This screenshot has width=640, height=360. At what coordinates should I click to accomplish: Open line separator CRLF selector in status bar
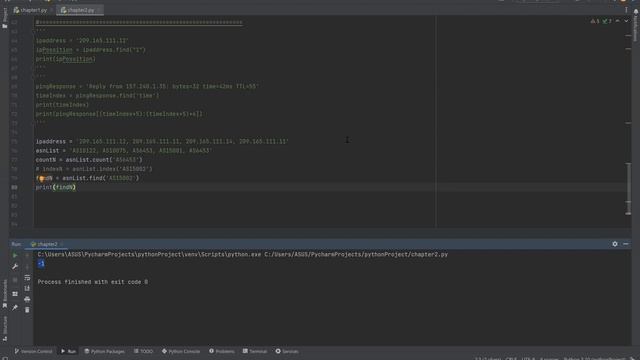coord(511,358)
